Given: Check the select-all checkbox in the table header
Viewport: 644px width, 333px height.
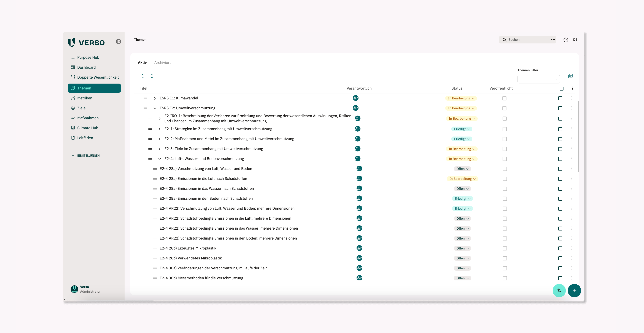Looking at the screenshot, I should pyautogui.click(x=561, y=89).
